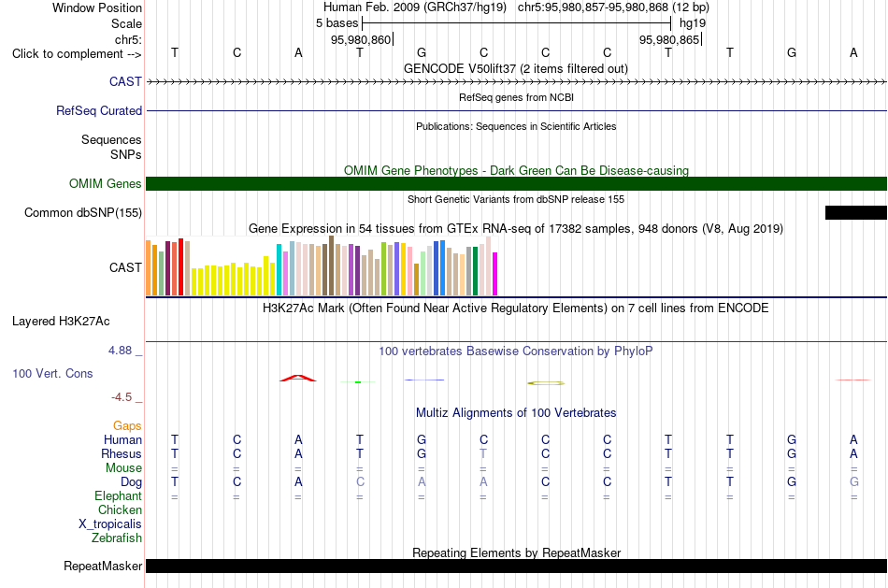Viewport: 888px width, 588px height.
Task: Click the cyan bar in GTEx expression chart
Action: [279, 269]
